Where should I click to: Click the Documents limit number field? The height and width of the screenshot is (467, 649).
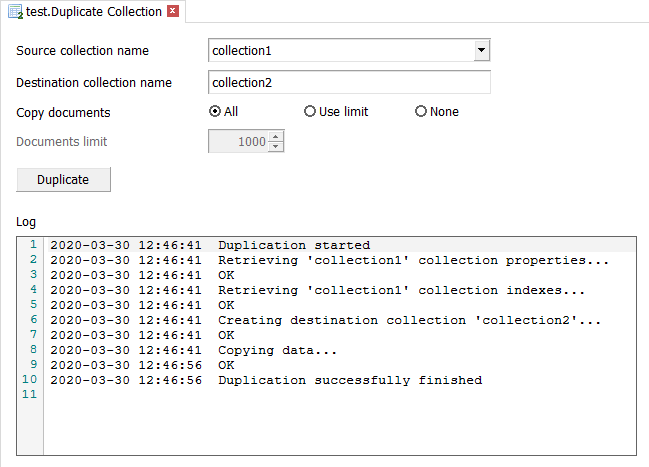238,142
